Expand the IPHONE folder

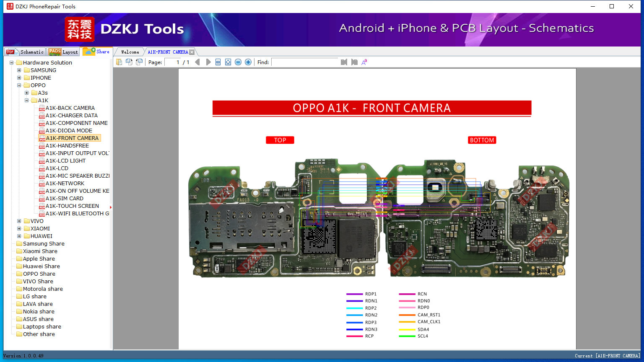point(19,78)
